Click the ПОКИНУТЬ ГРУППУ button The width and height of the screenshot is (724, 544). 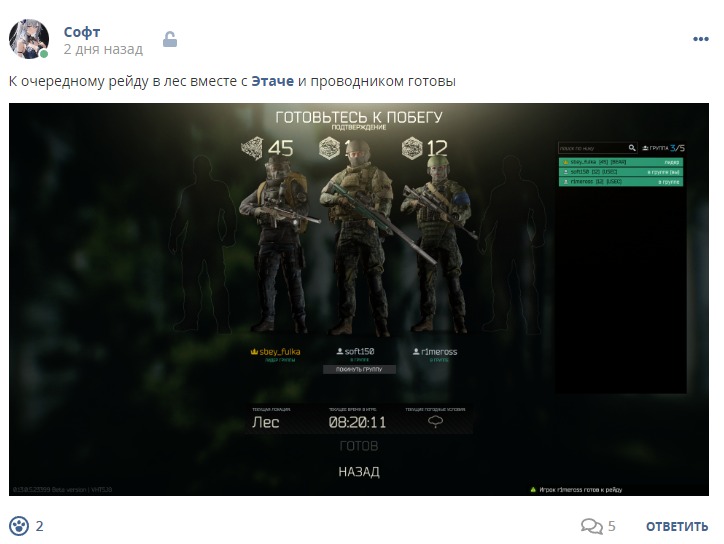pos(359,369)
